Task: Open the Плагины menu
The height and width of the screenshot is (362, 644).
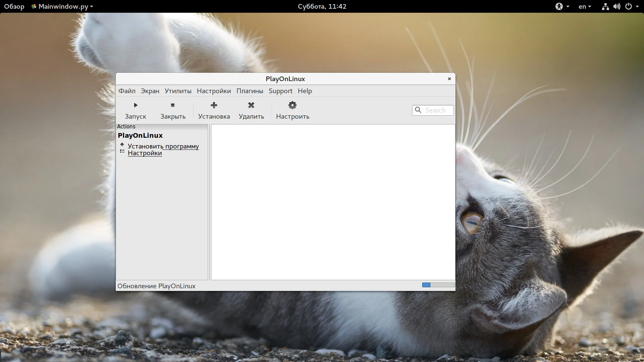Action: [x=250, y=91]
